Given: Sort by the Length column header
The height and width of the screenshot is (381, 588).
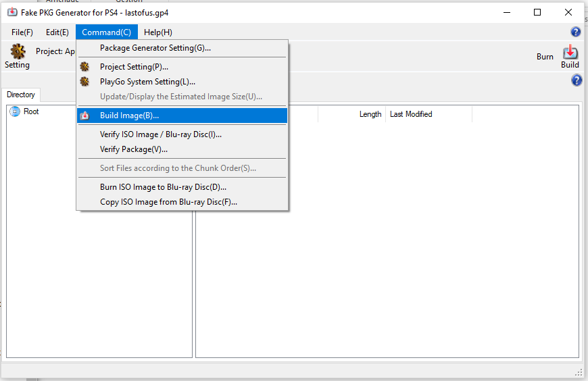Looking at the screenshot, I should 351,114.
